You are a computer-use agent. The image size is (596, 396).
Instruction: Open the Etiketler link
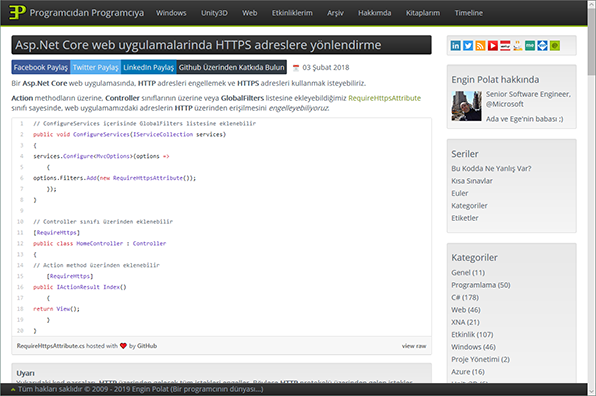tap(464, 218)
